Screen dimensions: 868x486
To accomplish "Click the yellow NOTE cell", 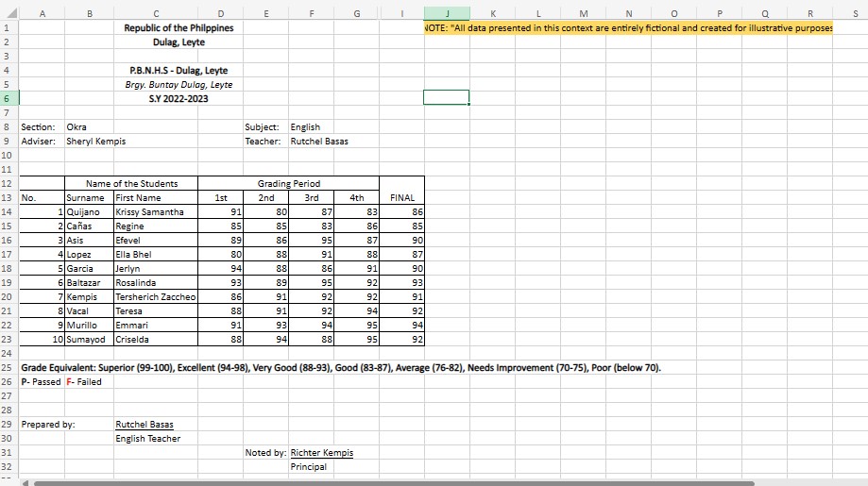I will tap(628, 27).
